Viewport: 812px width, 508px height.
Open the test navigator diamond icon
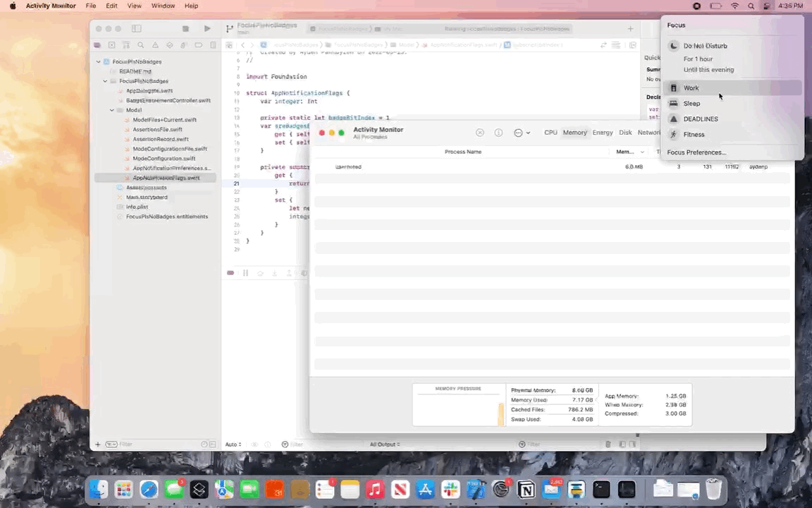(x=169, y=45)
